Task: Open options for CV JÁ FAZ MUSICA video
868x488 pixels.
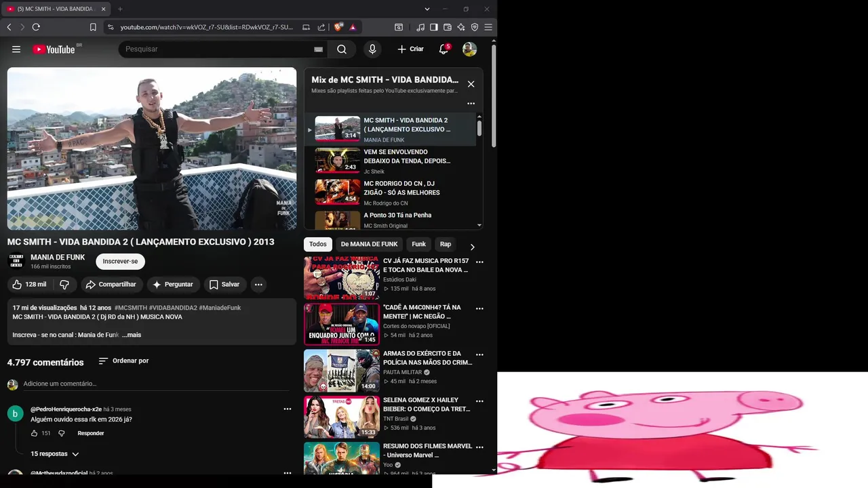Action: click(479, 262)
